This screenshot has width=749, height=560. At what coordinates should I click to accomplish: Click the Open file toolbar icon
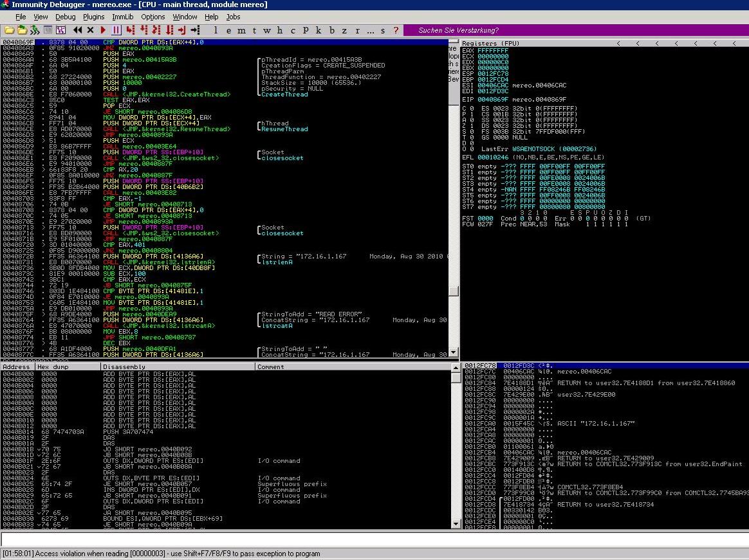[9, 30]
